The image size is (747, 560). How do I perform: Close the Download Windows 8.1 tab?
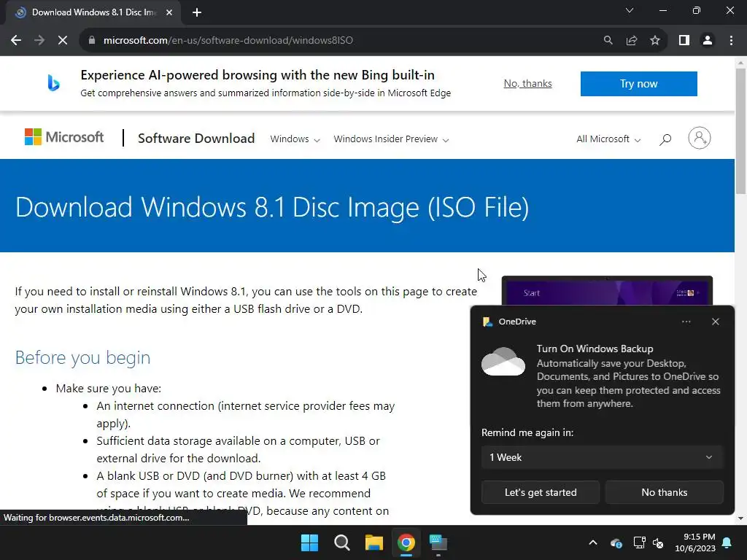click(169, 12)
